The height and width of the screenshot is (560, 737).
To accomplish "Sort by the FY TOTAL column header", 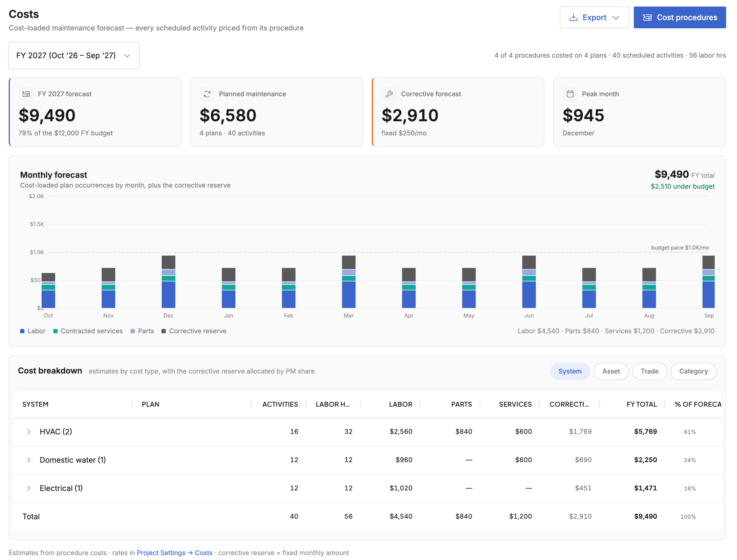I will click(x=641, y=404).
